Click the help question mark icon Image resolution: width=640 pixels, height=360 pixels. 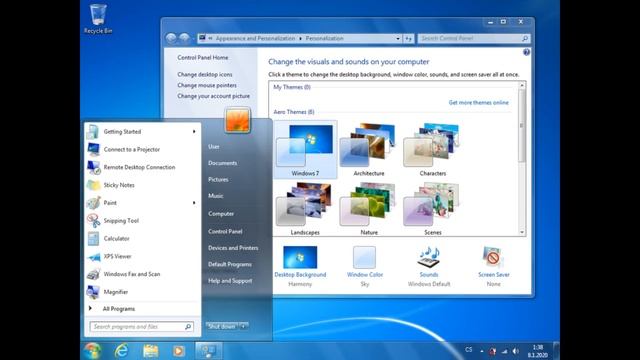(x=526, y=52)
